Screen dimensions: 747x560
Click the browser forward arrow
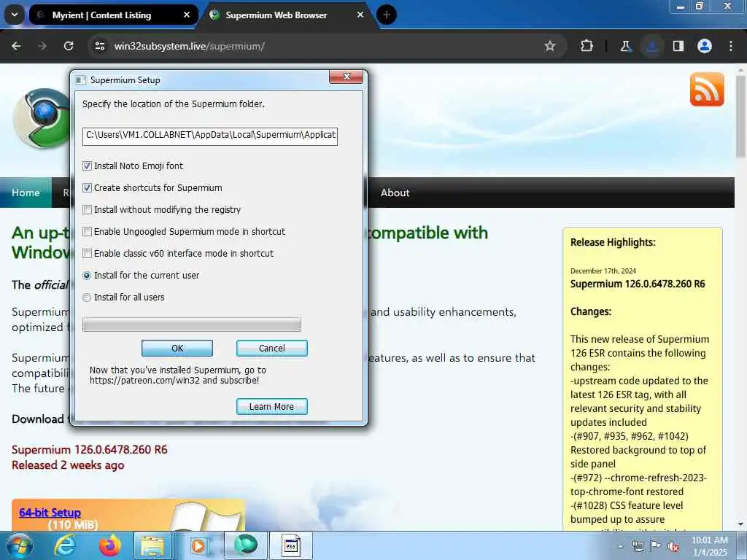[42, 46]
